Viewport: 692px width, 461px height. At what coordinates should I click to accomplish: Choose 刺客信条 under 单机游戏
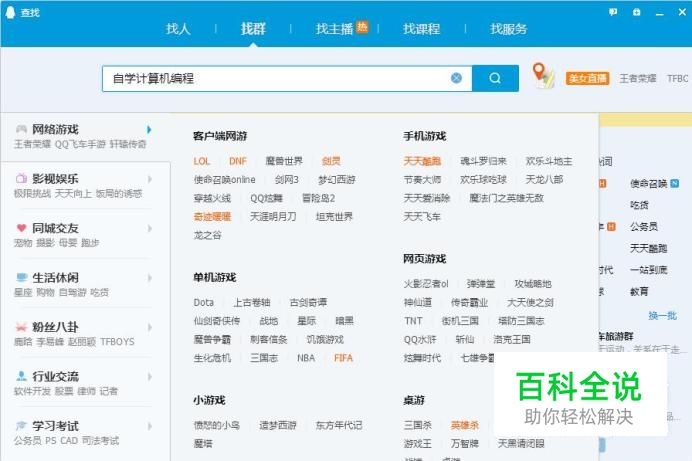[x=269, y=339]
